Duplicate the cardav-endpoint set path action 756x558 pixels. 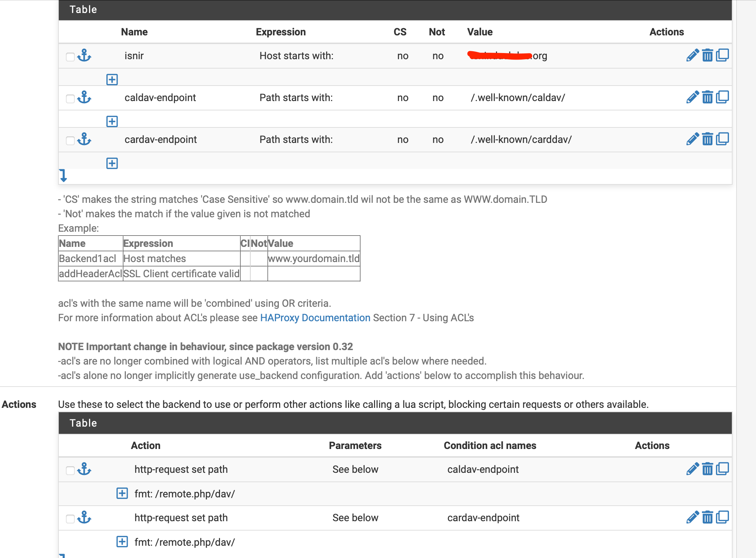click(x=722, y=518)
